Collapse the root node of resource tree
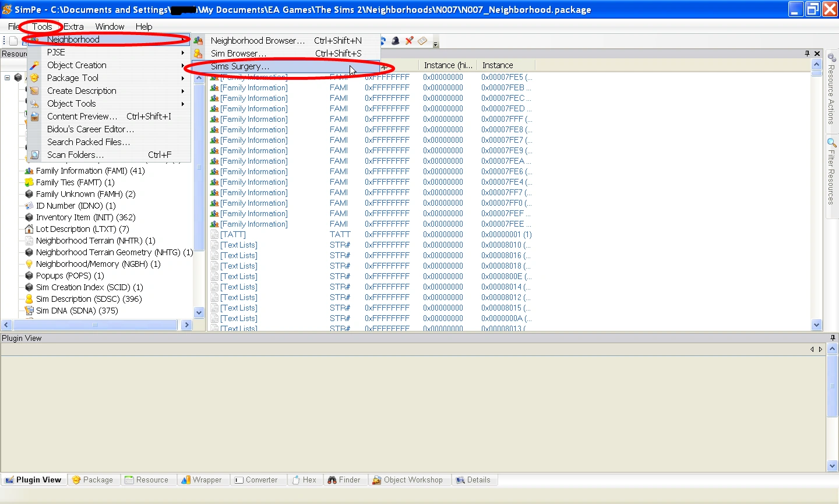Image resolution: width=839 pixels, height=504 pixels. 7,77
